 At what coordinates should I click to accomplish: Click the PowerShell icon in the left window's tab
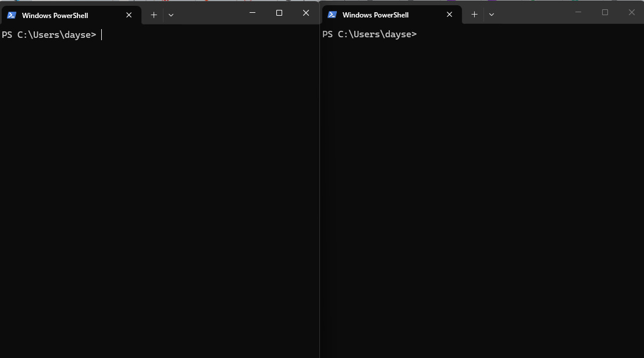click(x=12, y=15)
